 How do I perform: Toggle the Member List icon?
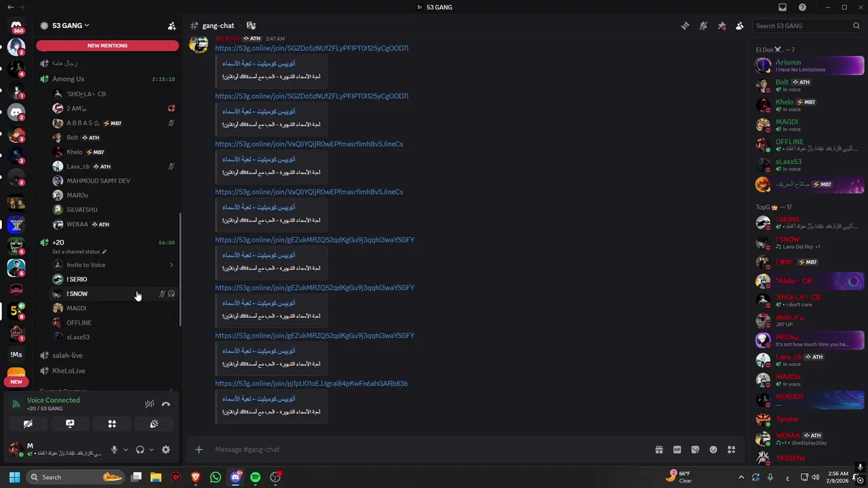point(740,26)
